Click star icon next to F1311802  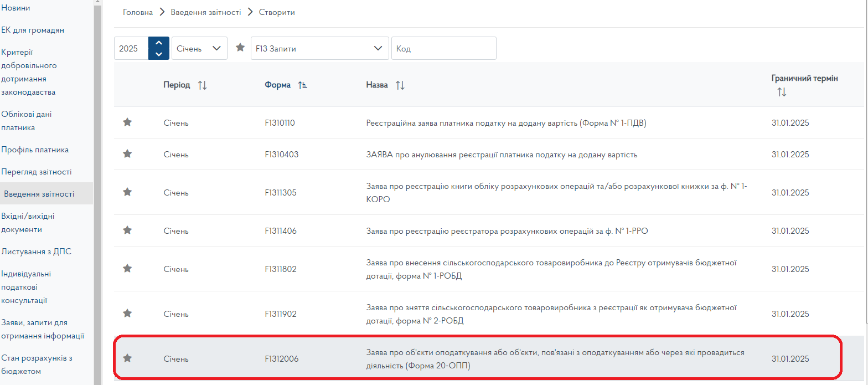pos(127,269)
